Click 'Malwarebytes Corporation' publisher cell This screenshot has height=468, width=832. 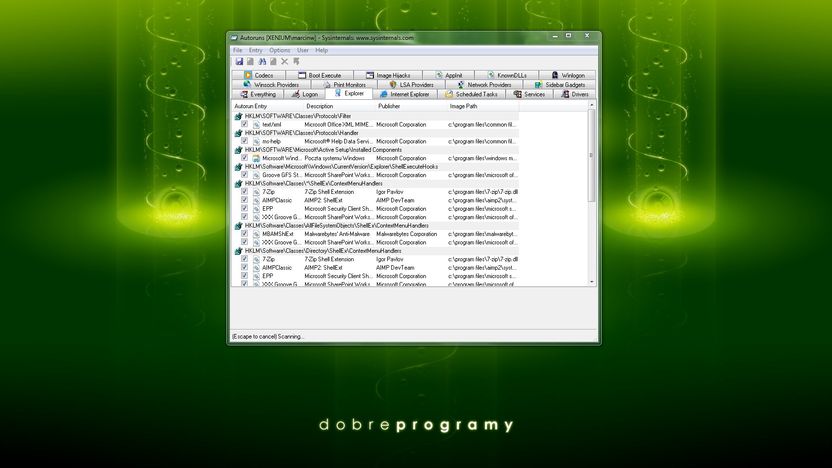406,234
